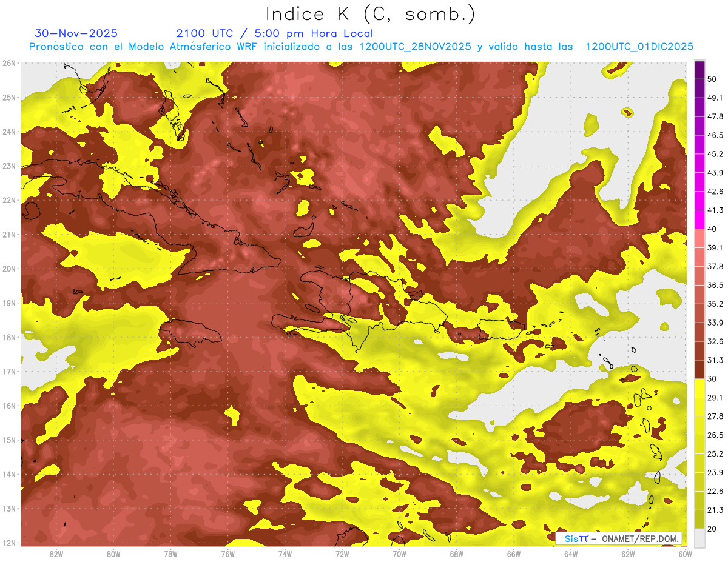This screenshot has width=728, height=562.
Task: Select the longitude label "74W"
Action: (285, 554)
